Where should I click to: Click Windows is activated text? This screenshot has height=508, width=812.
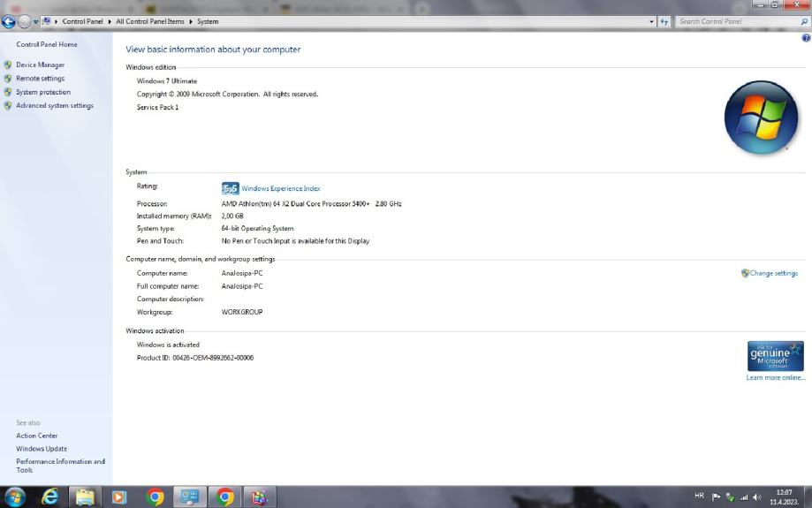[168, 345]
